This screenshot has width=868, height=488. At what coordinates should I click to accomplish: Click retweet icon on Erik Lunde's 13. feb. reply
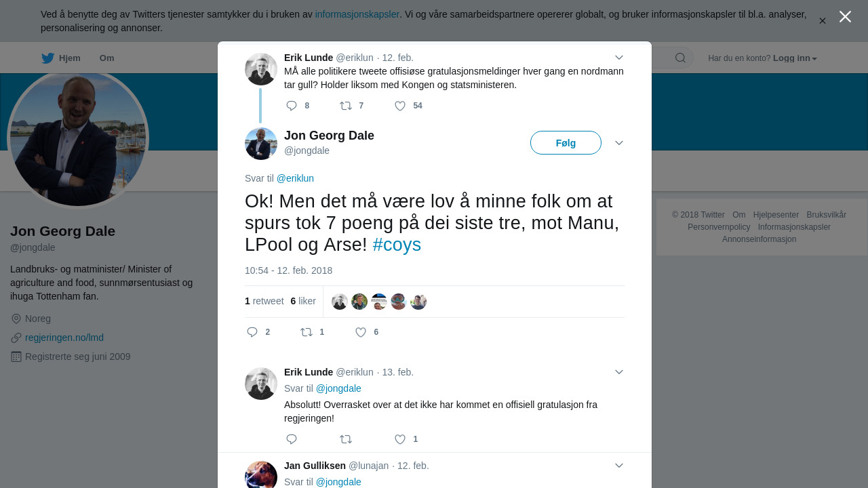coord(346,439)
